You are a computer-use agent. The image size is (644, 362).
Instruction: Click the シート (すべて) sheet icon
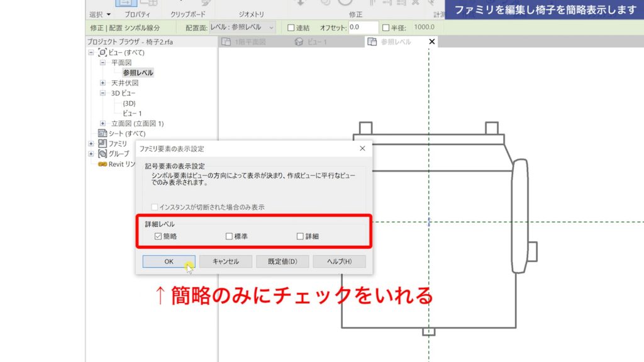click(x=101, y=132)
